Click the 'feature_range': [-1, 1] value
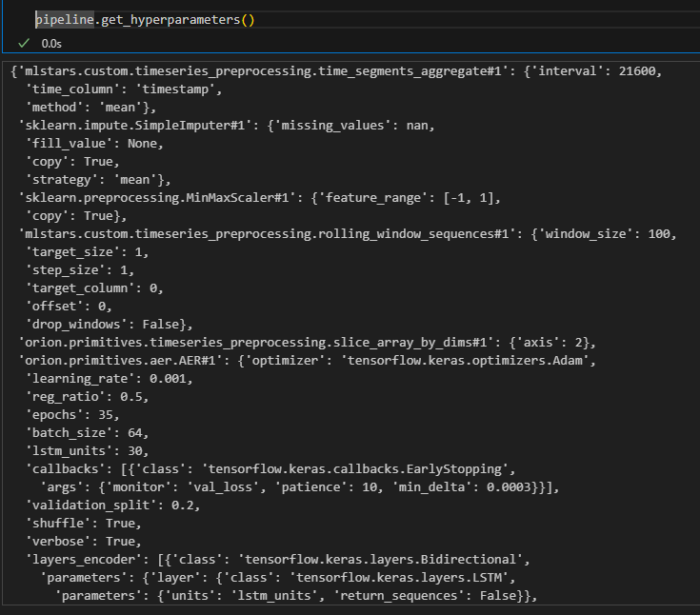This screenshot has height=615, width=700. (x=410, y=198)
